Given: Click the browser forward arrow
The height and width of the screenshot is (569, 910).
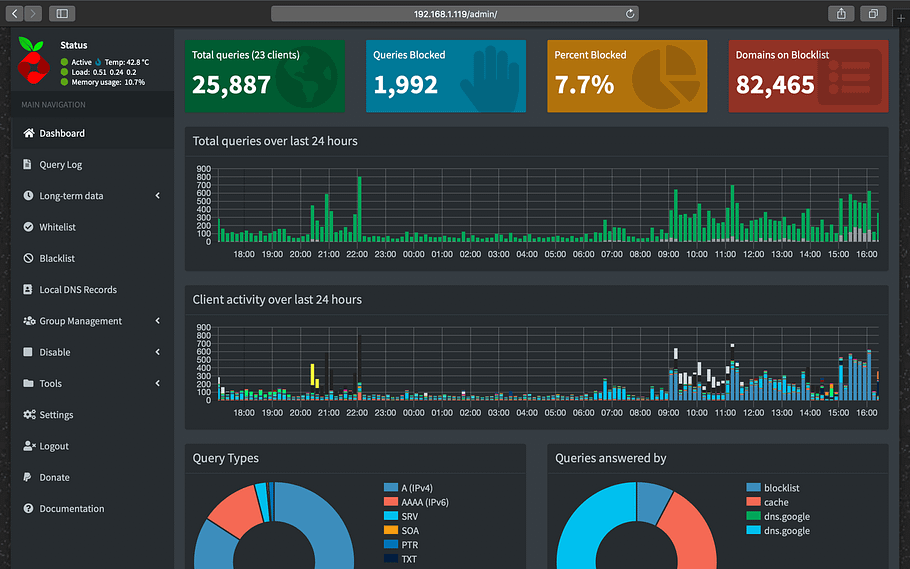Looking at the screenshot, I should tap(33, 13).
